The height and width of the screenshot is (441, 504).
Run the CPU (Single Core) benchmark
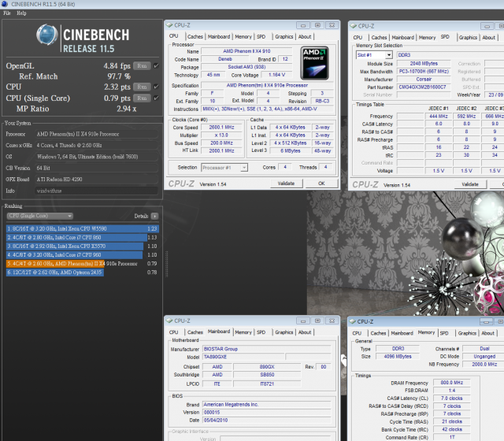click(x=142, y=98)
